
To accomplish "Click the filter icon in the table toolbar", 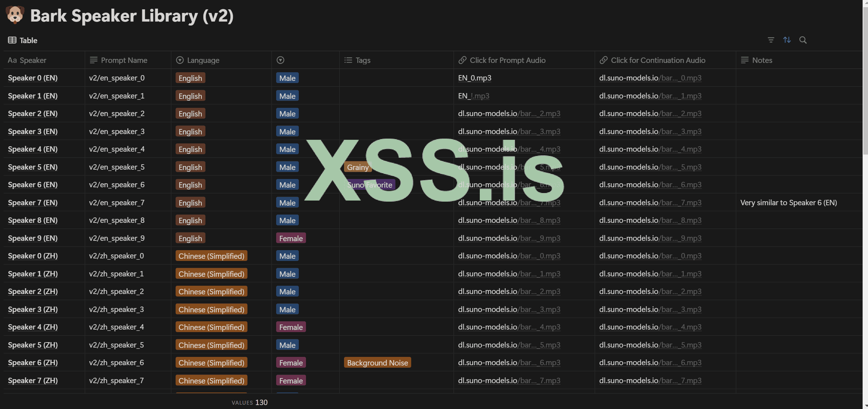I will click(771, 40).
